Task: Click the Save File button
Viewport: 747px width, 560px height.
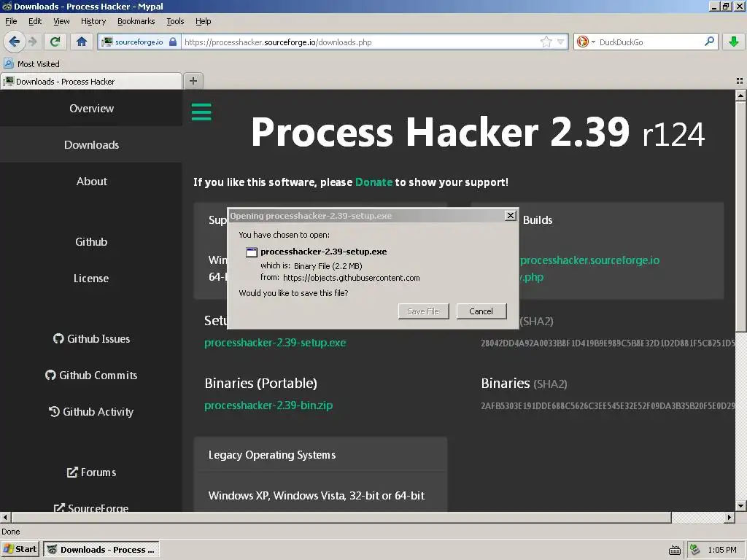Action: [x=423, y=311]
